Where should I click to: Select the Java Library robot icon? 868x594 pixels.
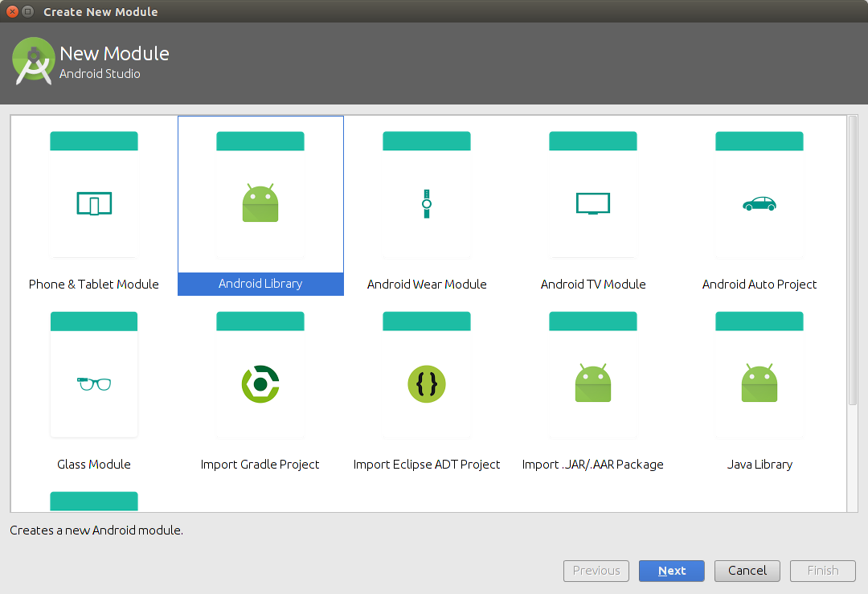pos(759,383)
